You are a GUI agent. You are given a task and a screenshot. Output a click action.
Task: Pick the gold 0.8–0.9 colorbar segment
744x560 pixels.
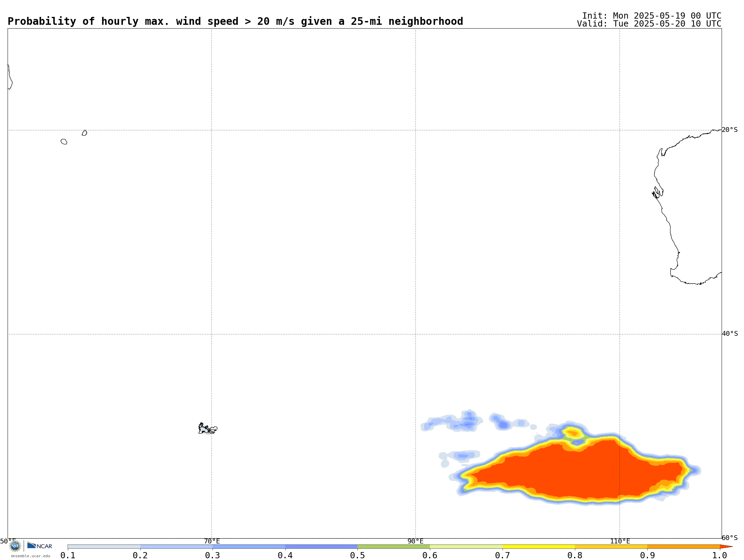(x=611, y=547)
